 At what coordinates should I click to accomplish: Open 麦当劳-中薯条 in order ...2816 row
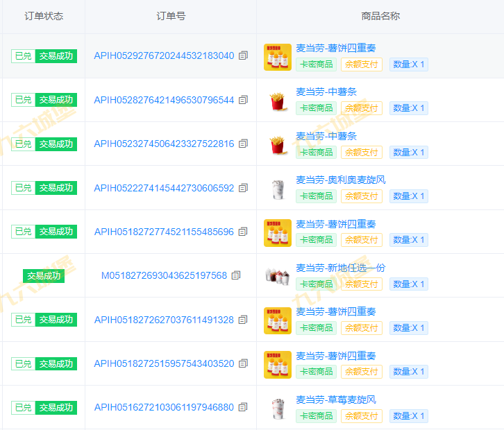pos(326,136)
